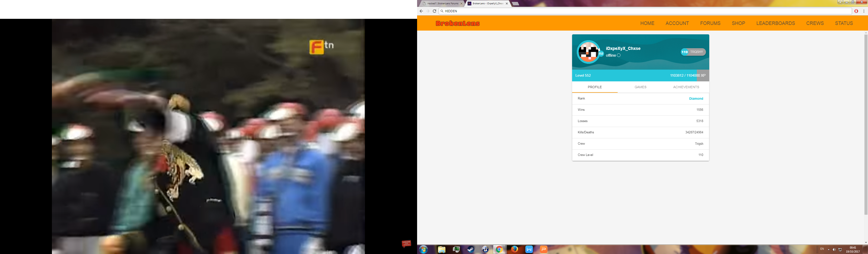
Task: Select the BrokenLens iDxpeXyX_Chxse browser tab
Action: (x=488, y=4)
